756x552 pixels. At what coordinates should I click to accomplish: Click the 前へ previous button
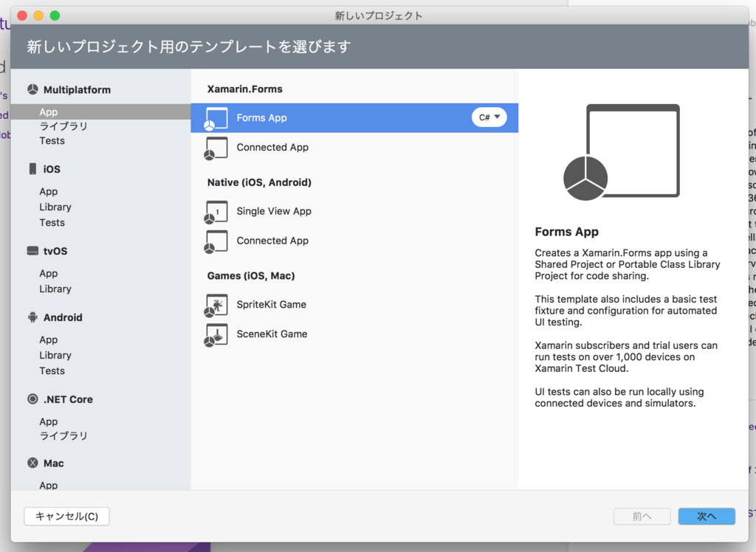[x=642, y=517]
